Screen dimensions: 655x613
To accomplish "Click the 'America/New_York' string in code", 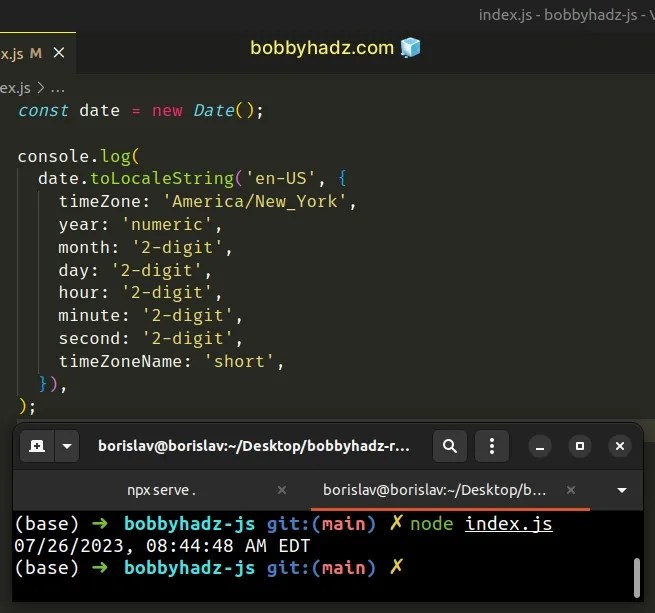I will tap(254, 201).
